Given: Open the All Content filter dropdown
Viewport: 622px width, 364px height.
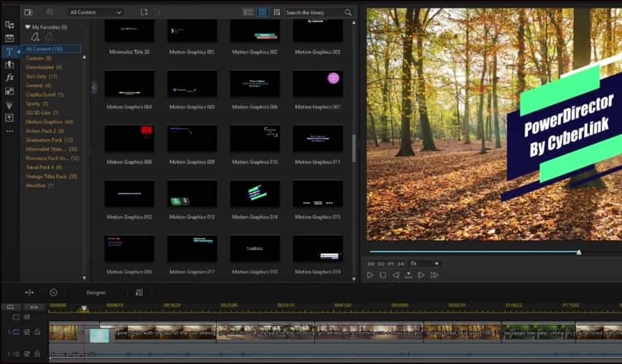Looking at the screenshot, I should click(x=95, y=12).
